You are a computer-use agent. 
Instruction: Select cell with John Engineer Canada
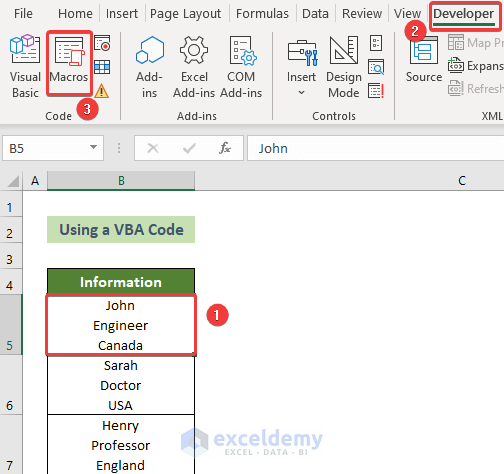(x=121, y=325)
